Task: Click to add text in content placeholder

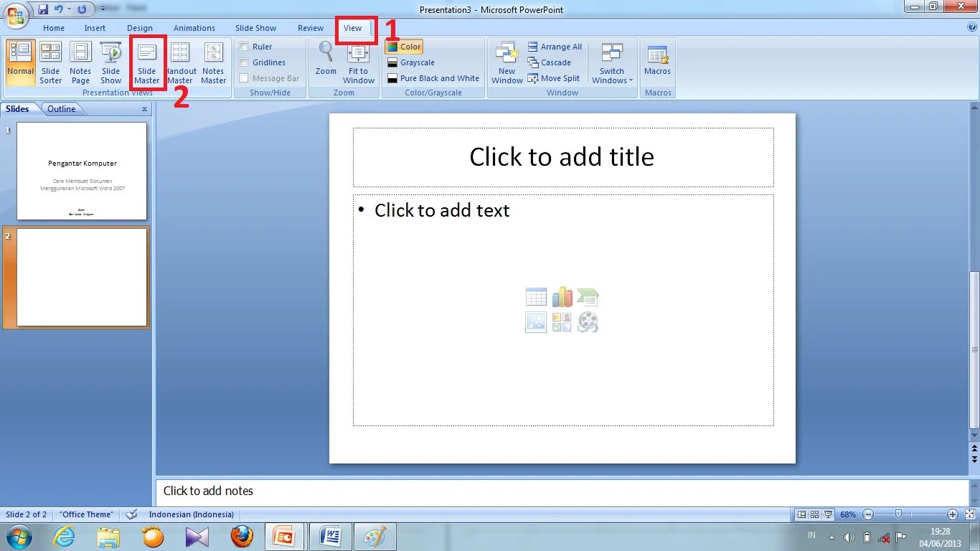Action: click(x=563, y=310)
